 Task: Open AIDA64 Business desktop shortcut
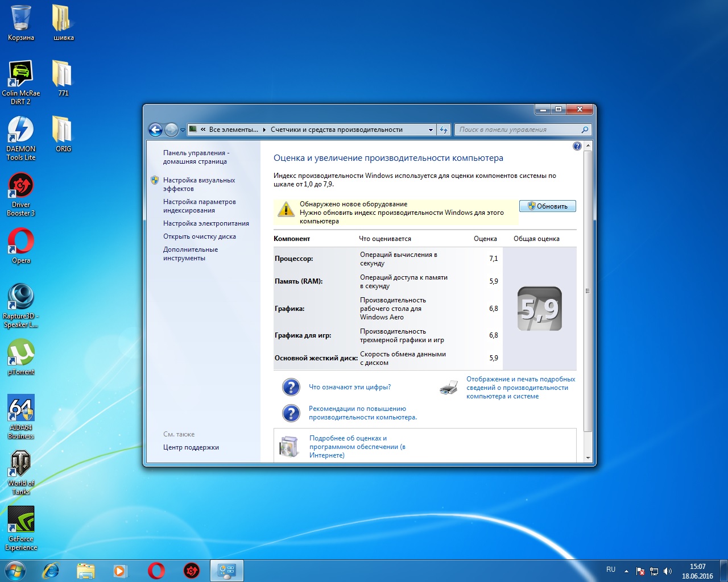pos(21,409)
